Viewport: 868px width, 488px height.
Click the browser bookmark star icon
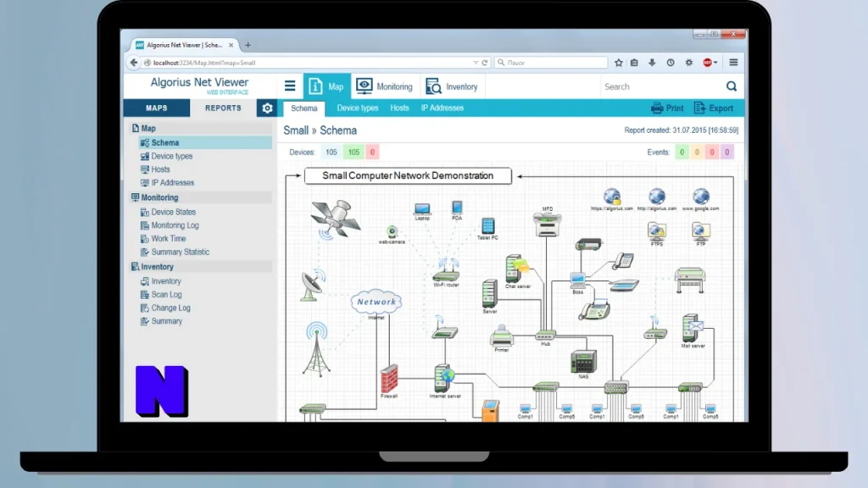(618, 63)
